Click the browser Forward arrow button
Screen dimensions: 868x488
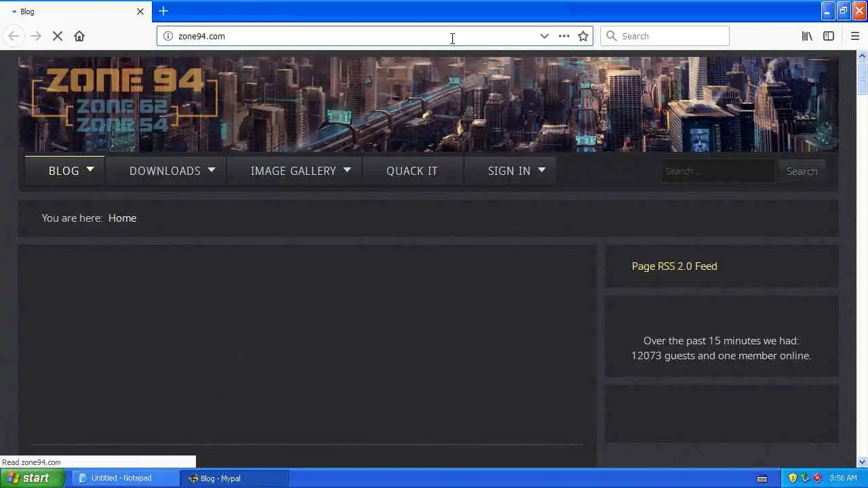tap(36, 36)
